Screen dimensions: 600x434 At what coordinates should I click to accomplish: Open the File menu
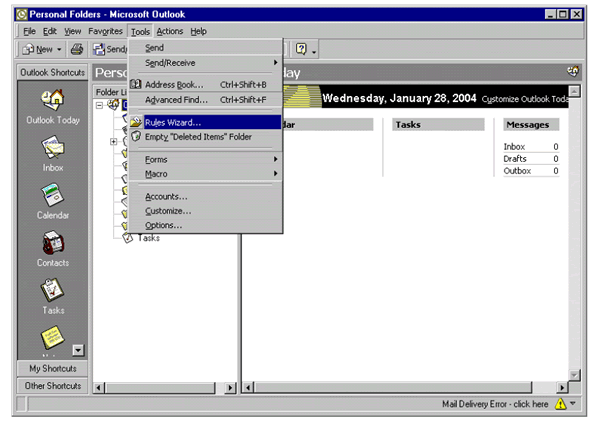(29, 31)
